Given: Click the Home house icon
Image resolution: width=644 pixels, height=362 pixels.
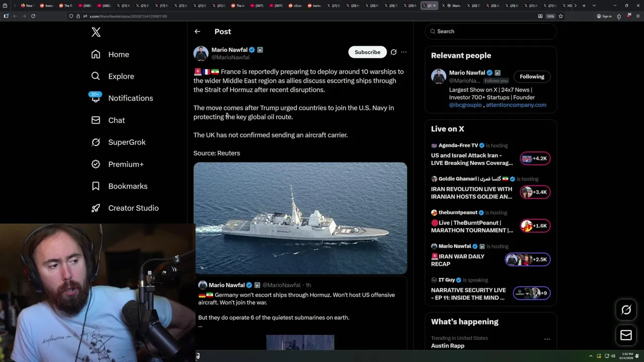Looking at the screenshot, I should click(96, 54).
